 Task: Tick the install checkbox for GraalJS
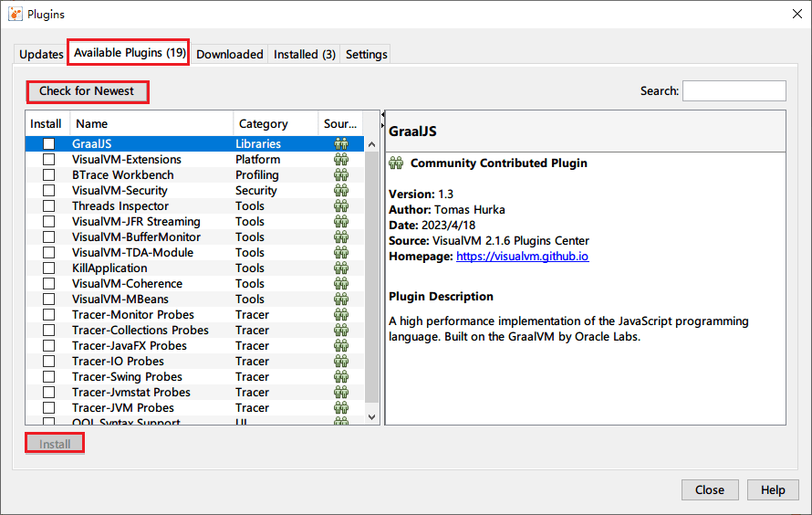click(x=48, y=144)
